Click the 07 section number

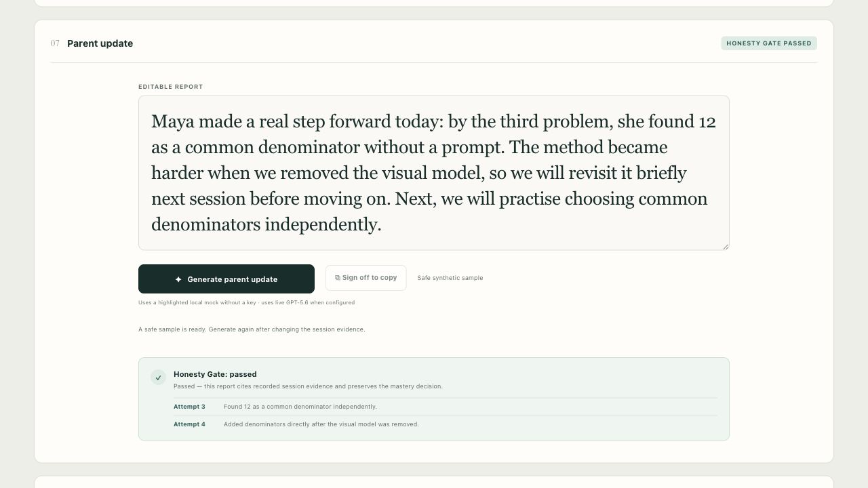[55, 43]
